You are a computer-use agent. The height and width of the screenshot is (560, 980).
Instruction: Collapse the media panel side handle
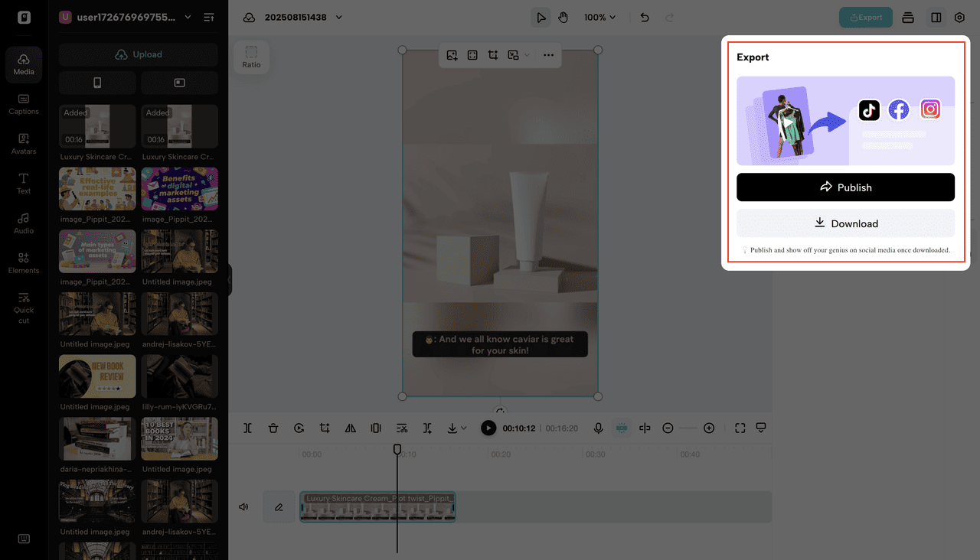pyautogui.click(x=229, y=280)
